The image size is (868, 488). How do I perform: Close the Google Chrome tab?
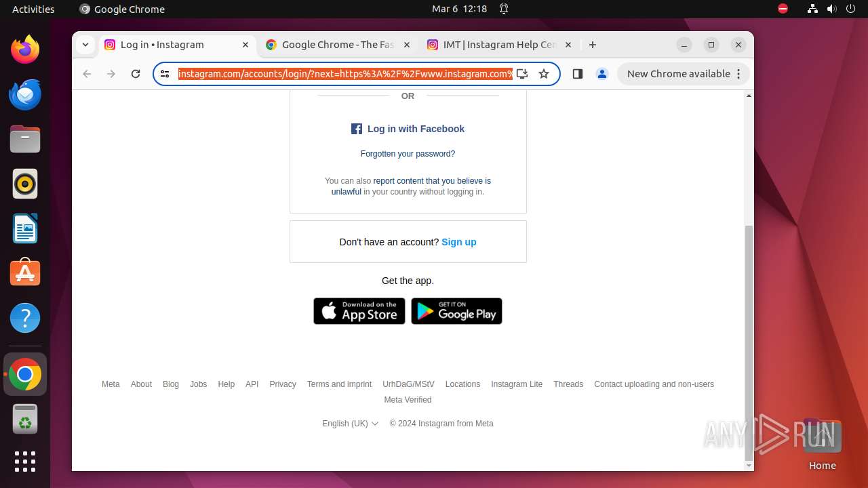[x=407, y=45]
